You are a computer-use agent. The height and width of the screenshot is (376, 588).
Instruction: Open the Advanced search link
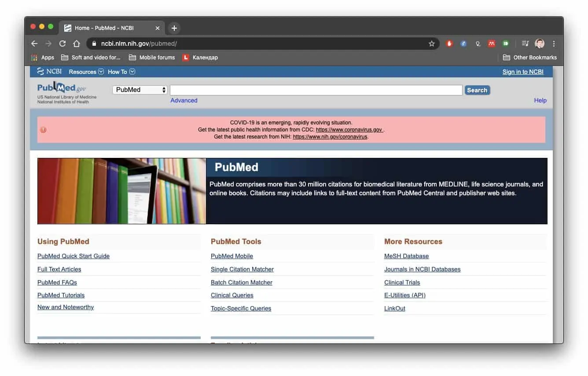tap(184, 100)
